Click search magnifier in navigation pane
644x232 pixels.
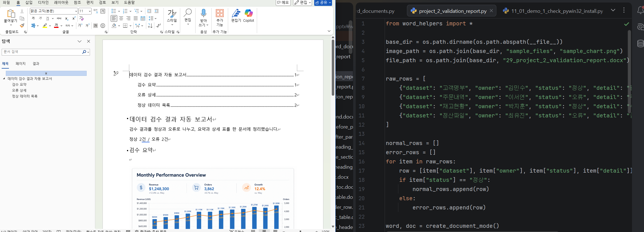coord(84,52)
